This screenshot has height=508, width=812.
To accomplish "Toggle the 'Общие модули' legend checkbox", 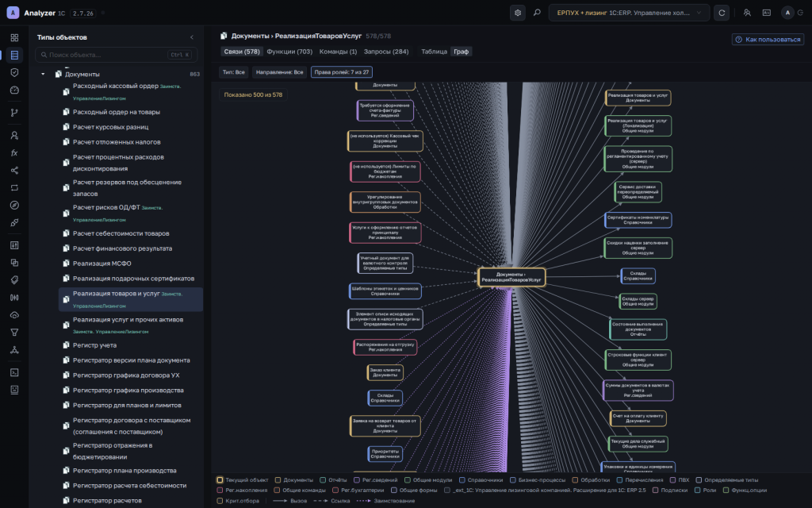I will tap(408, 480).
